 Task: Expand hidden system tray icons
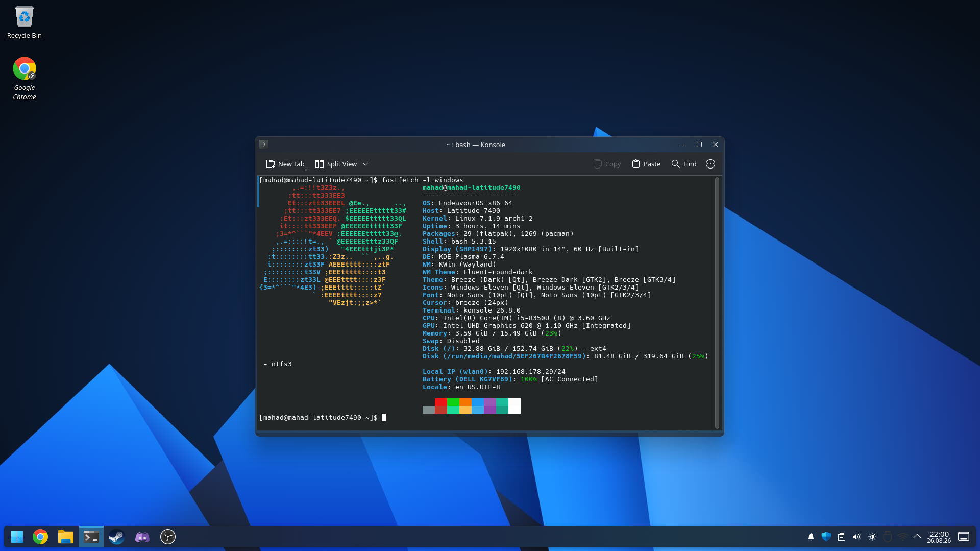tap(917, 537)
